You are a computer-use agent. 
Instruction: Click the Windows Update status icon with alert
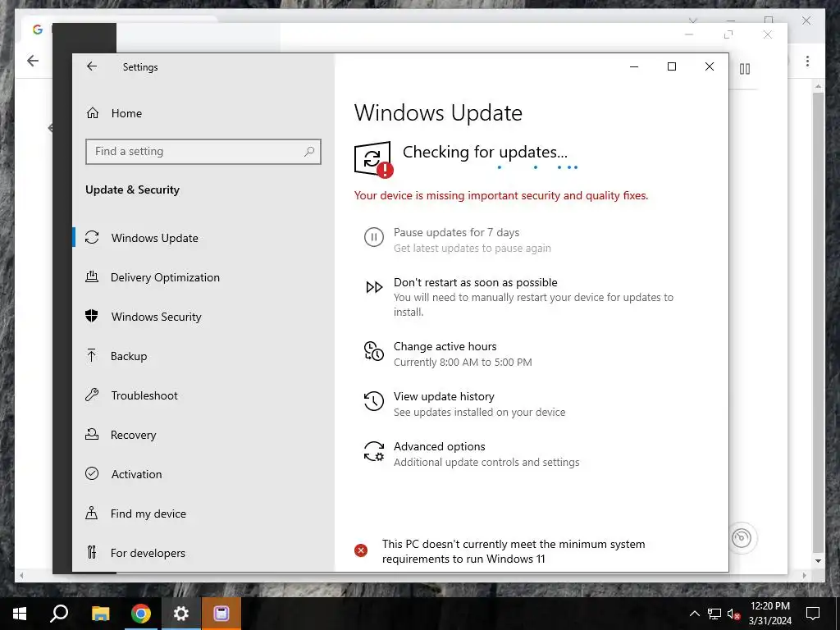point(373,159)
